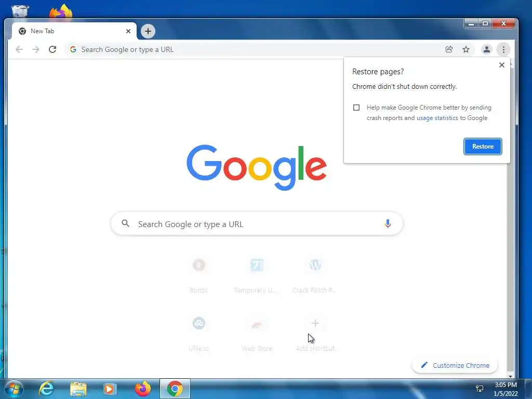Click Show desktop strip at taskbar end
The image size is (532, 399).
[528, 389]
